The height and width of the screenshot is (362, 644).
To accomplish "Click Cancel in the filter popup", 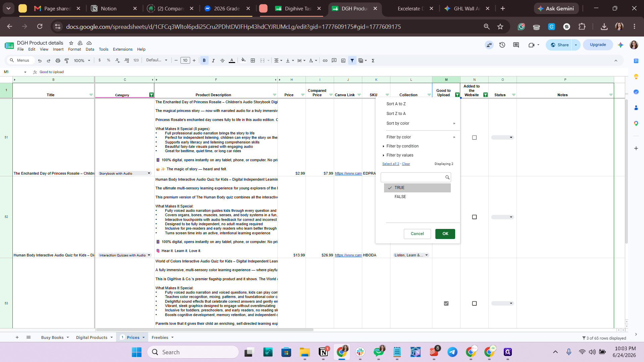I will click(417, 234).
